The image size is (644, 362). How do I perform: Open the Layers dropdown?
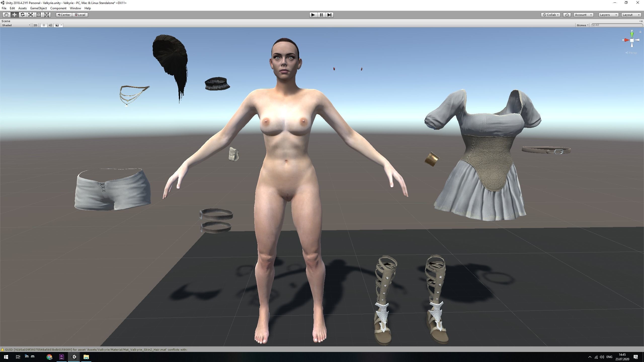pyautogui.click(x=608, y=15)
